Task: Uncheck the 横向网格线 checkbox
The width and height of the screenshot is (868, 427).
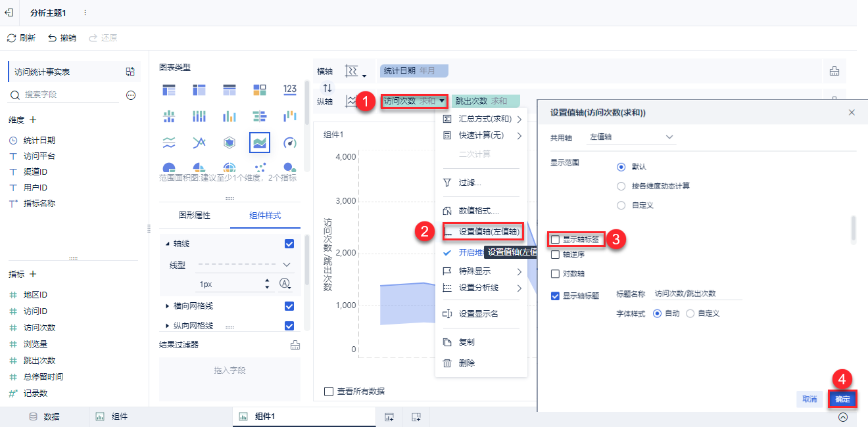Action: pos(289,306)
